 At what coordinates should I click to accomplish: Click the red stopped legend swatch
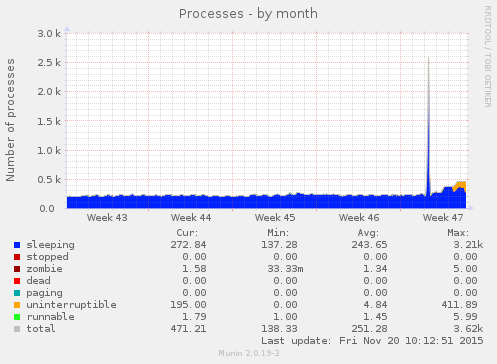[x=17, y=257]
